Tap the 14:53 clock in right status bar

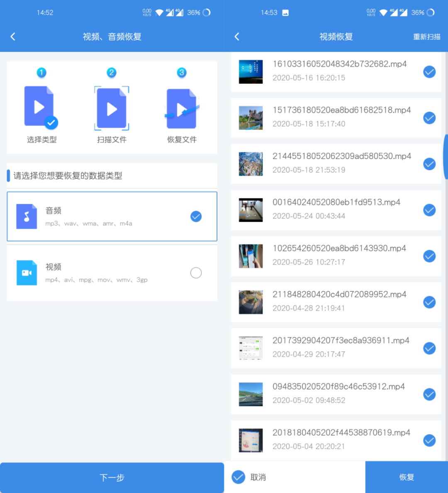269,12
